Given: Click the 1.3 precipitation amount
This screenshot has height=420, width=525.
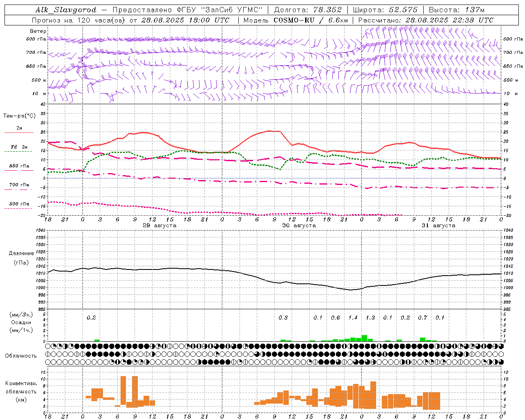Looking at the screenshot, I should [x=370, y=318].
